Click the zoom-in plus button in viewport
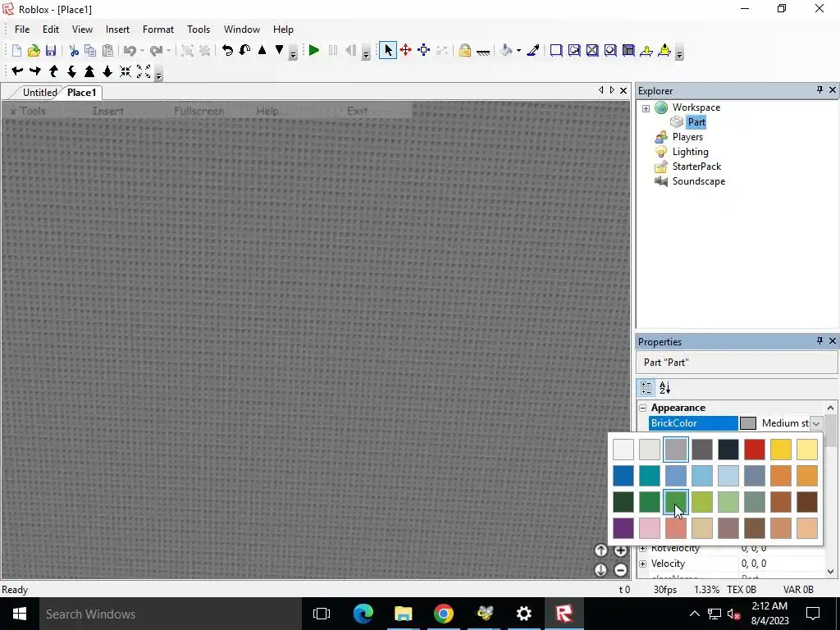Viewport: 840px width, 630px height. pyautogui.click(x=620, y=550)
